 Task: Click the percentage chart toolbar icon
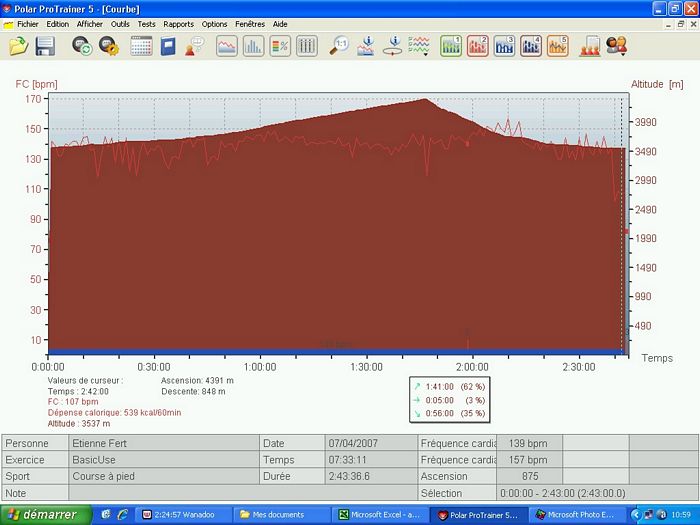(280, 46)
